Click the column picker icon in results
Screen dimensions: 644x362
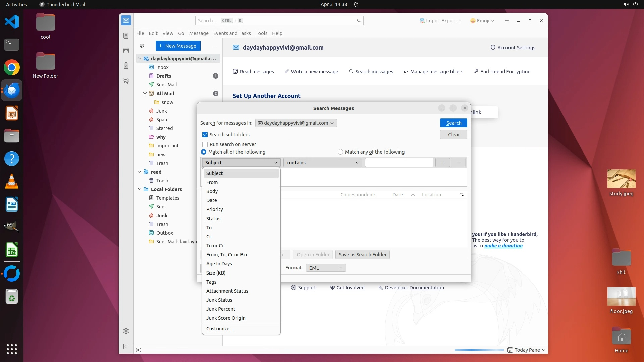(462, 195)
